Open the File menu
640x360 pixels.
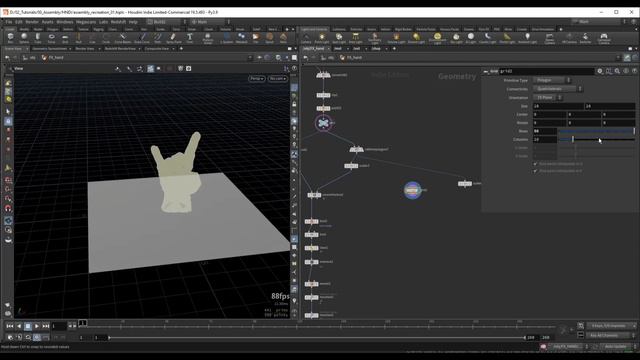coord(9,22)
